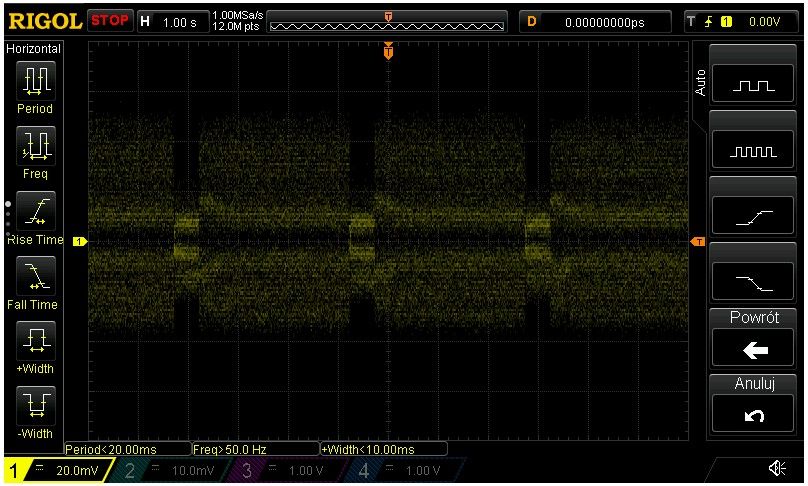Screen dimensions: 808x486
Task: Click the 12.0M pts memory depth text
Action: pyautogui.click(x=235, y=27)
